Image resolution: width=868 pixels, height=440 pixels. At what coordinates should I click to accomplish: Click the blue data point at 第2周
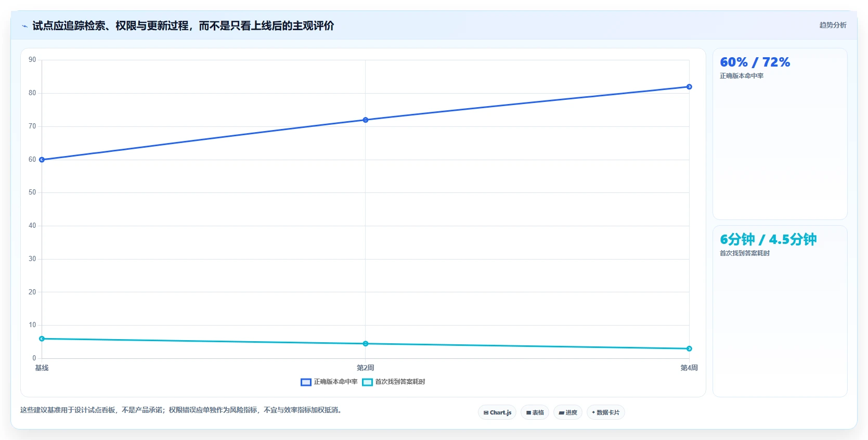point(366,120)
